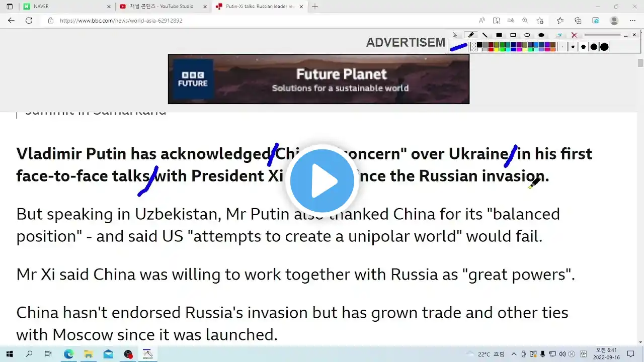Open Edge Settings and more menu
Viewport: 644px width, 362px height.
pyautogui.click(x=633, y=21)
